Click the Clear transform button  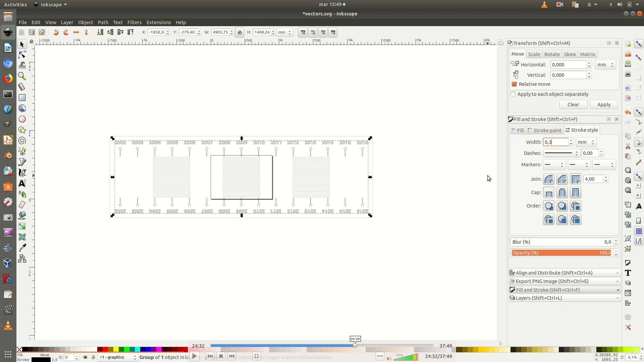click(573, 105)
